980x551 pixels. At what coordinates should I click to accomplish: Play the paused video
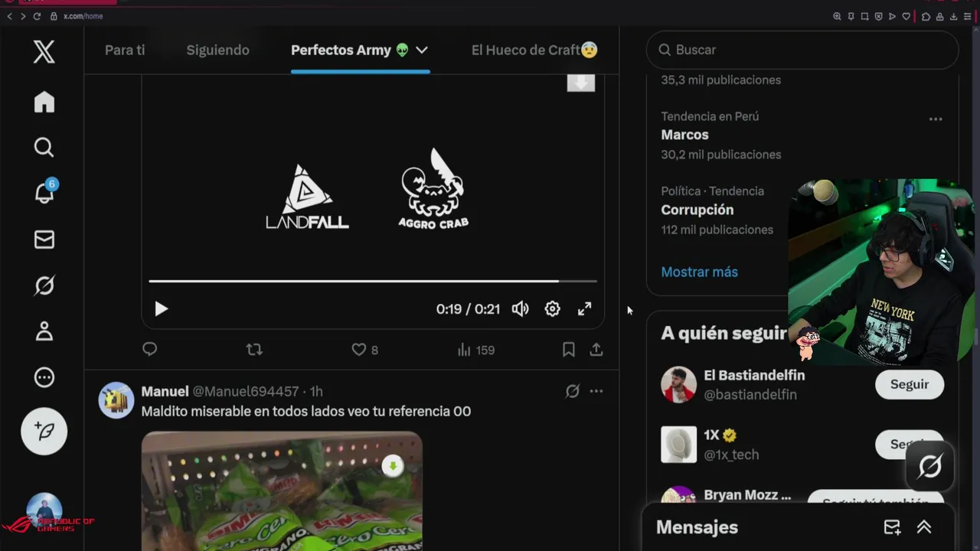(161, 308)
